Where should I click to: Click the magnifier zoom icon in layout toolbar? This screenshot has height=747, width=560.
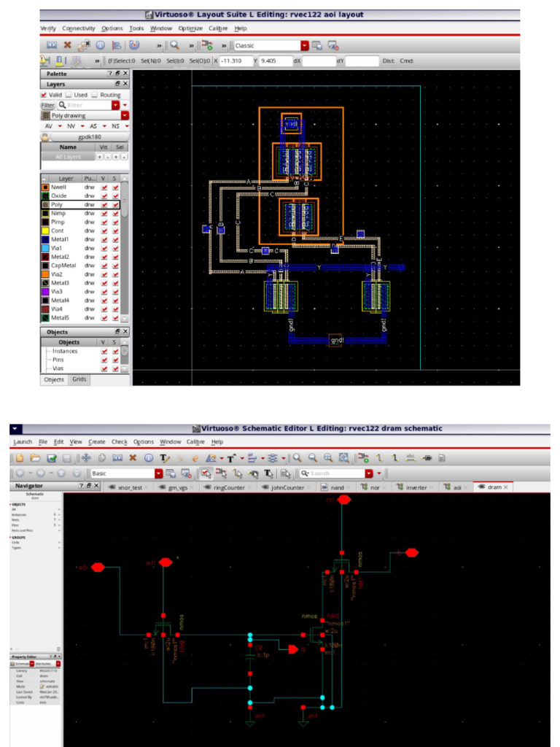tap(175, 45)
